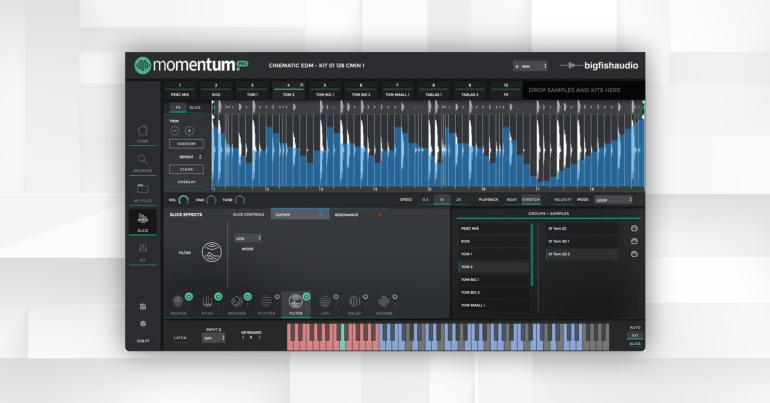Select the LoFi effect icon
Viewport: 770px width, 403px height.
point(326,300)
